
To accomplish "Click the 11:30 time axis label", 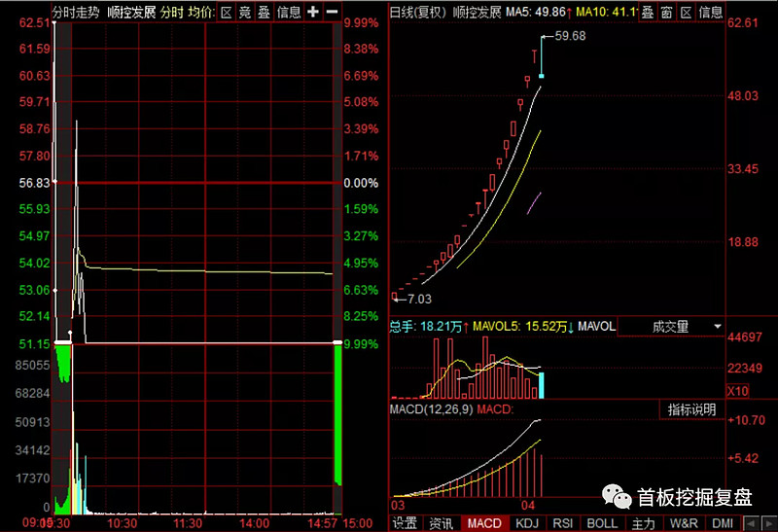I will (x=188, y=523).
